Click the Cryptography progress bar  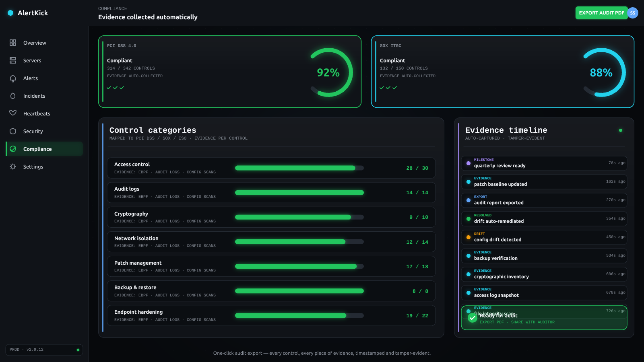pos(299,217)
